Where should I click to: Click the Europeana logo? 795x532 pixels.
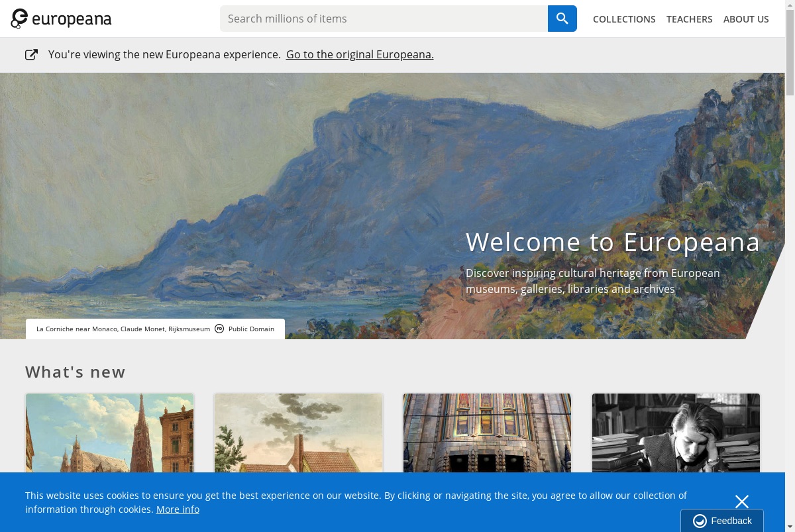61,19
